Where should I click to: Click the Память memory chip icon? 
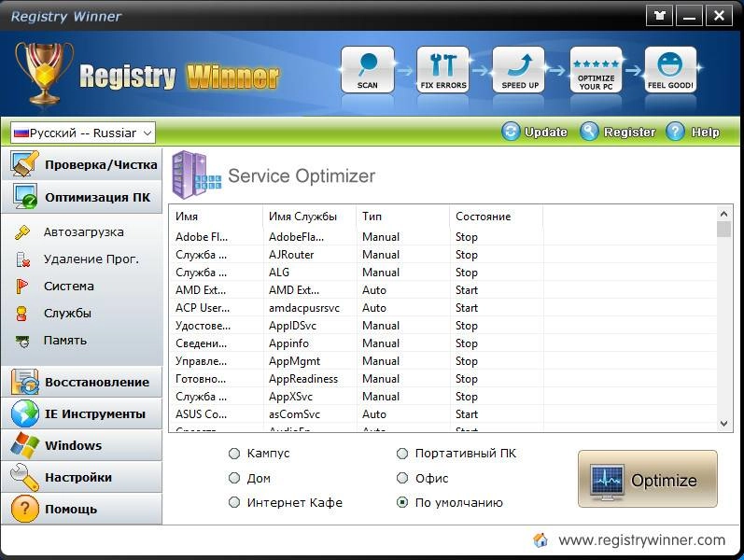tap(22, 341)
